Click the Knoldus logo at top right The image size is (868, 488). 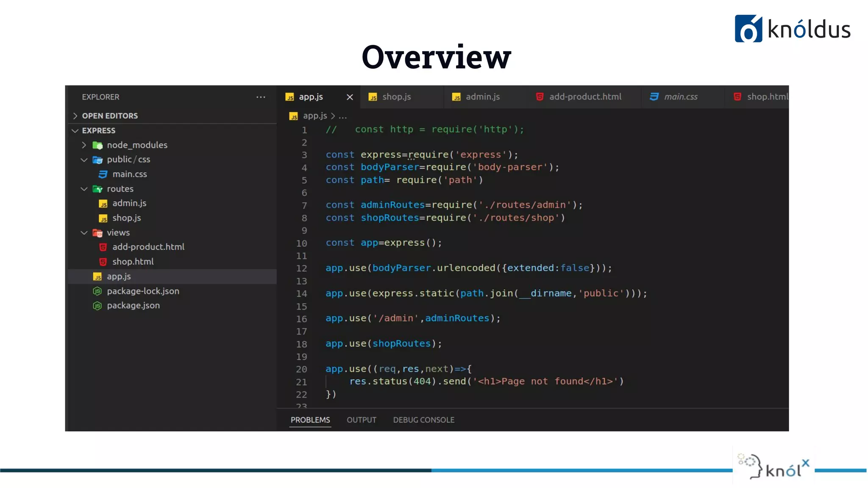click(x=792, y=29)
